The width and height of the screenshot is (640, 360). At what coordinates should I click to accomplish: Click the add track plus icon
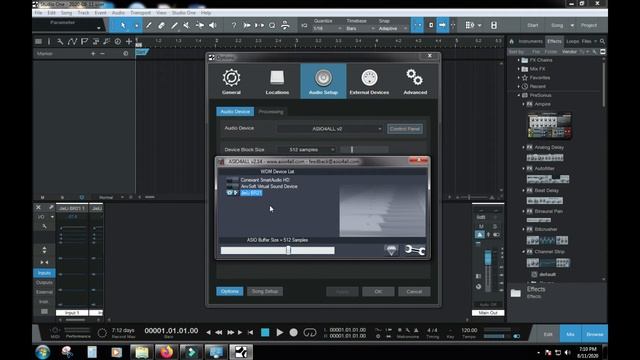click(x=129, y=41)
